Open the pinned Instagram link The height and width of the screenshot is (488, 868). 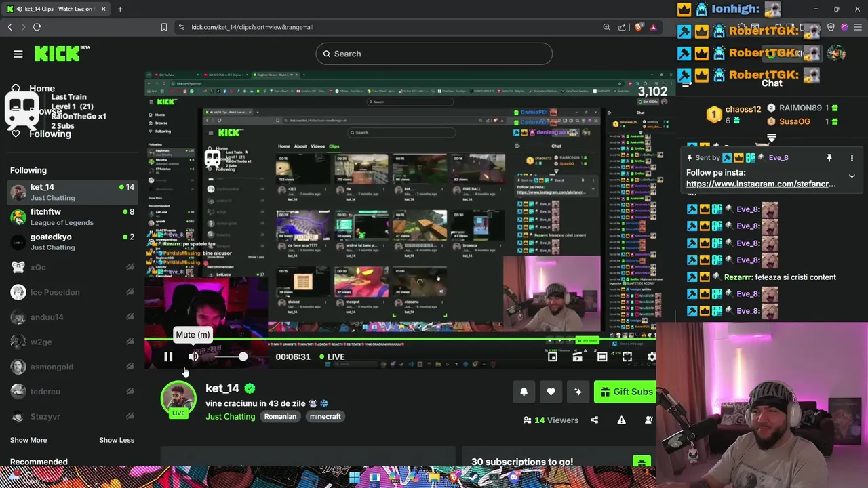[x=761, y=184]
